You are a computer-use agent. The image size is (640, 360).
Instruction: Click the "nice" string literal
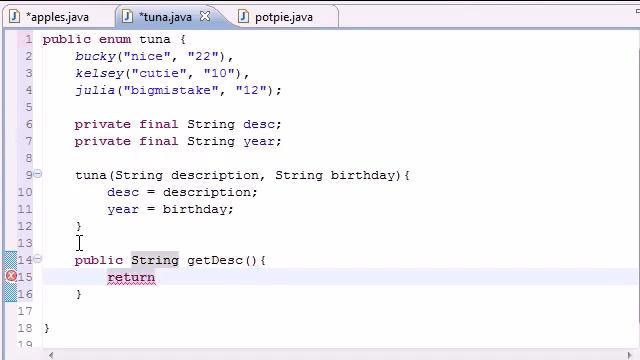point(147,56)
